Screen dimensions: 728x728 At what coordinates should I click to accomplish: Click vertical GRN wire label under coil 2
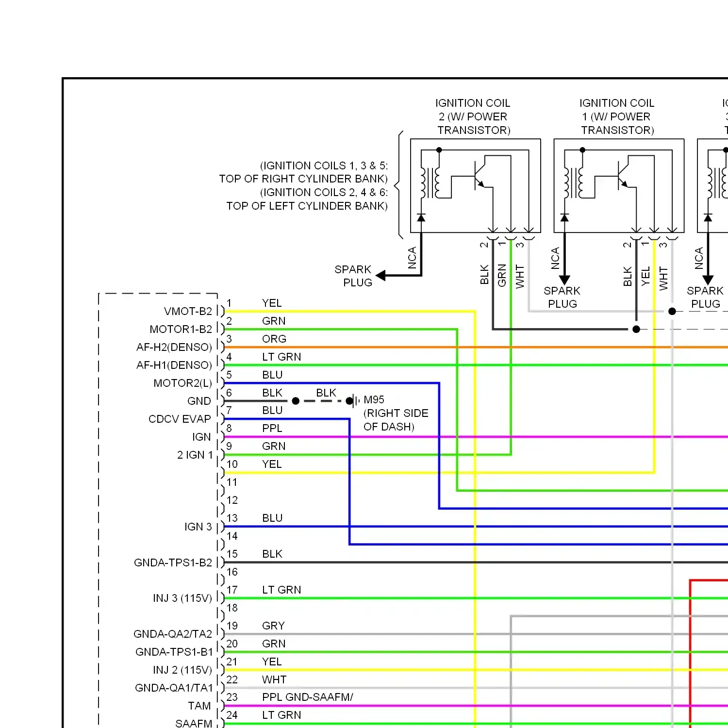coord(502,275)
